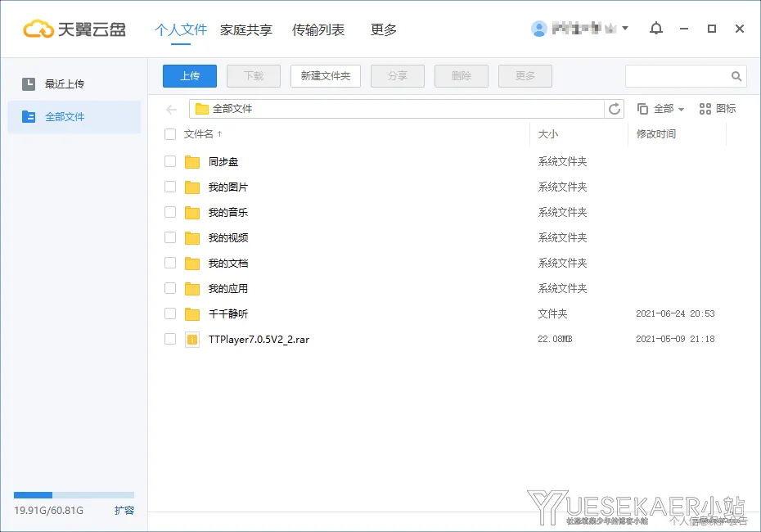The width and height of the screenshot is (761, 532).
Task: Click the 最近上传 clock icon
Action: pyautogui.click(x=29, y=84)
